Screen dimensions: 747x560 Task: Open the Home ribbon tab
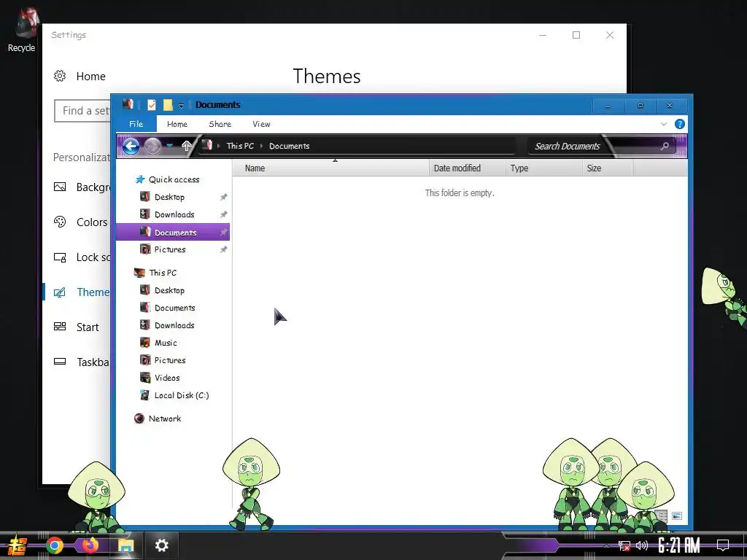[177, 124]
